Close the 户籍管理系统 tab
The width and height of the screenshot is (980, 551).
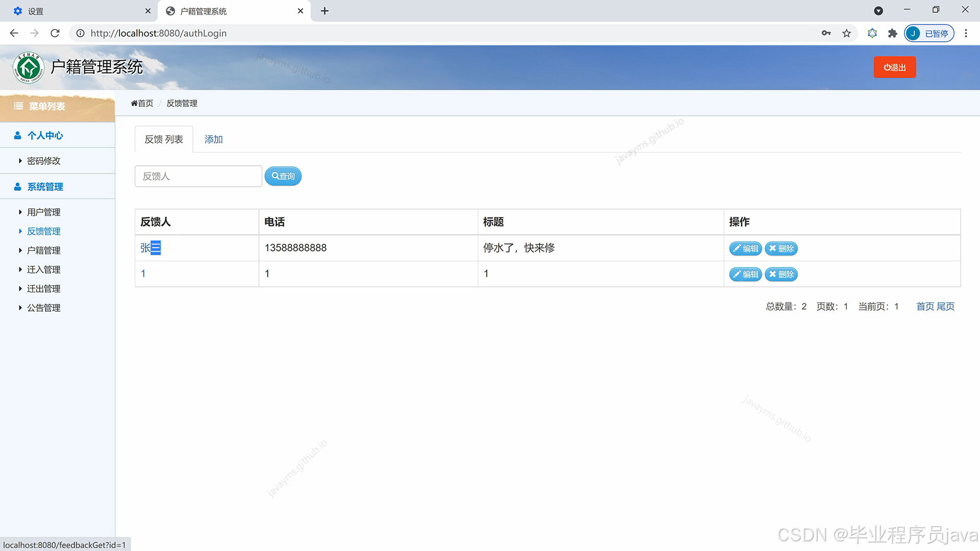(301, 11)
